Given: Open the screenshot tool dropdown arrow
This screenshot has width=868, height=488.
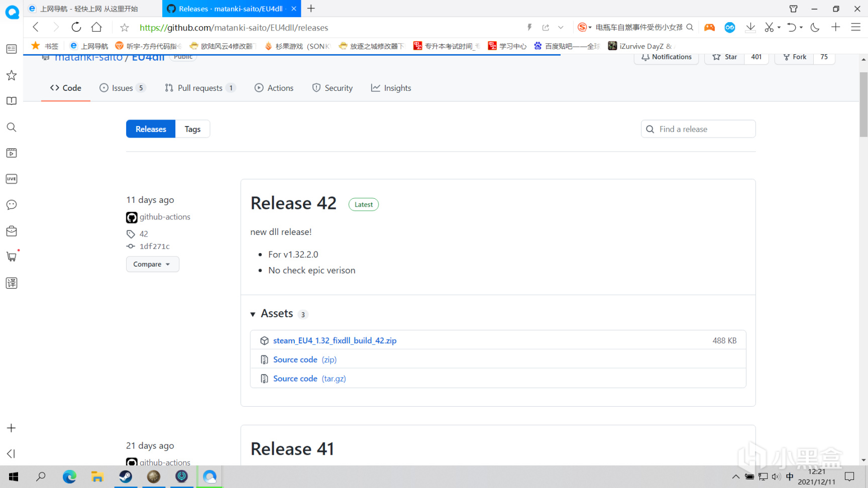Looking at the screenshot, I should pyautogui.click(x=779, y=27).
